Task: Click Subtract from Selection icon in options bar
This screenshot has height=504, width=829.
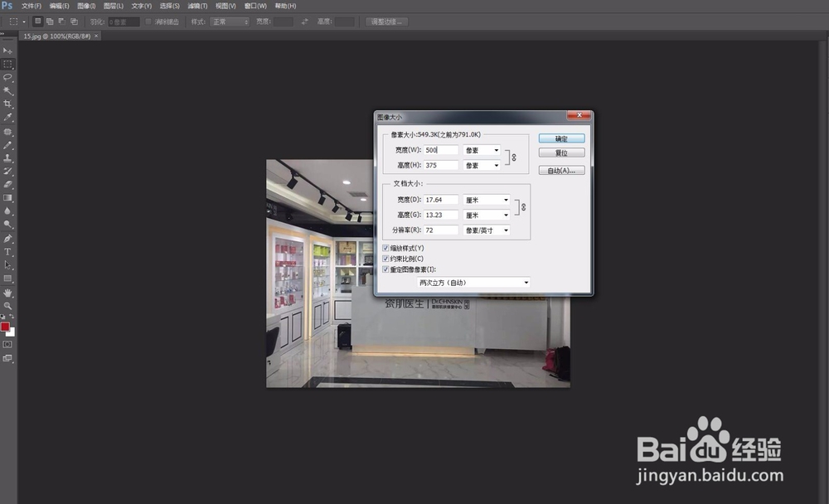Action: coord(62,22)
